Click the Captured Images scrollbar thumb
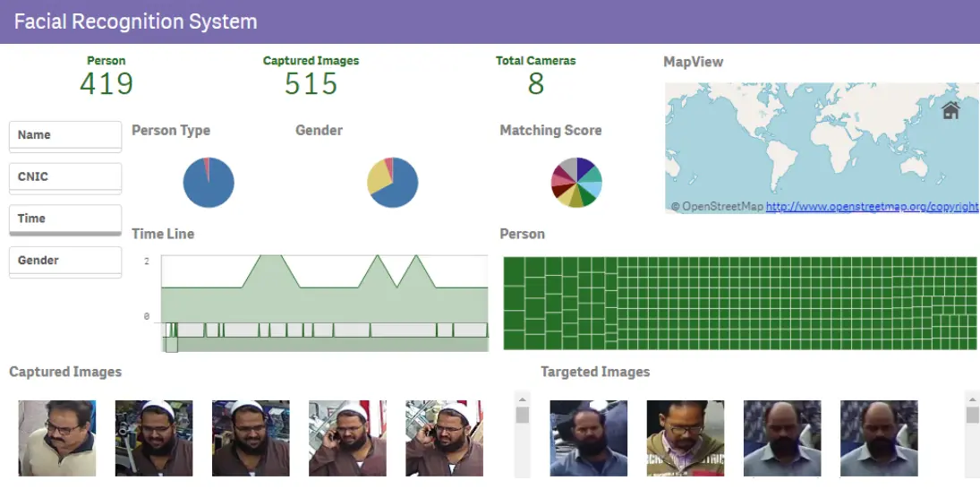980x489 pixels. click(x=523, y=416)
